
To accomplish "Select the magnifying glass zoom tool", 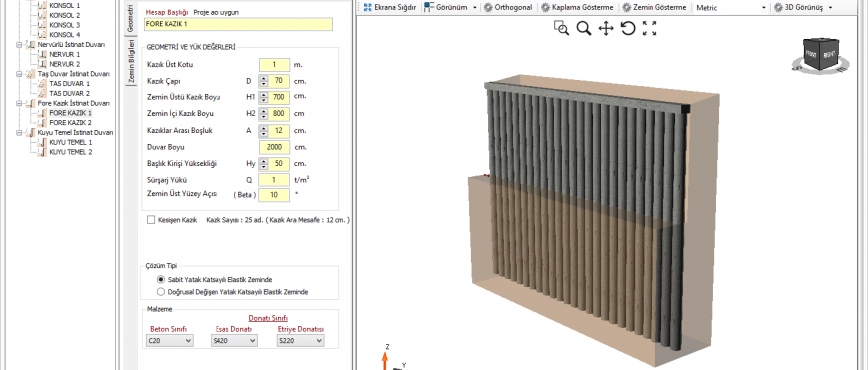I will click(584, 28).
